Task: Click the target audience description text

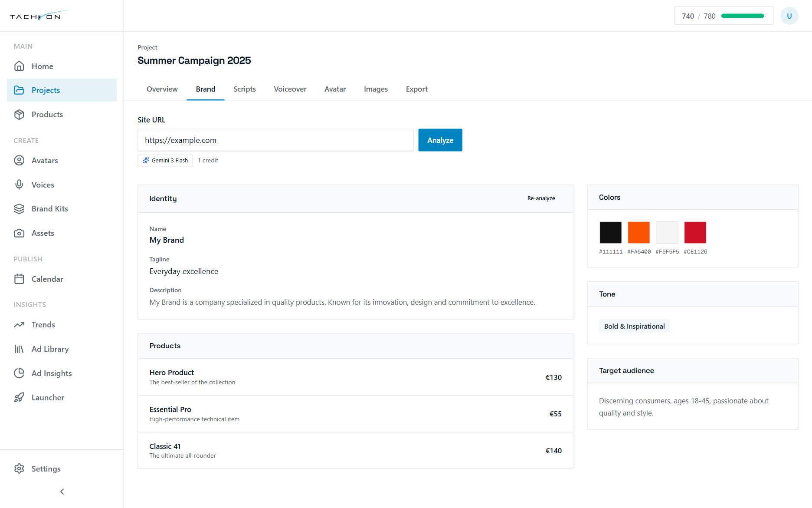Action: (x=684, y=407)
